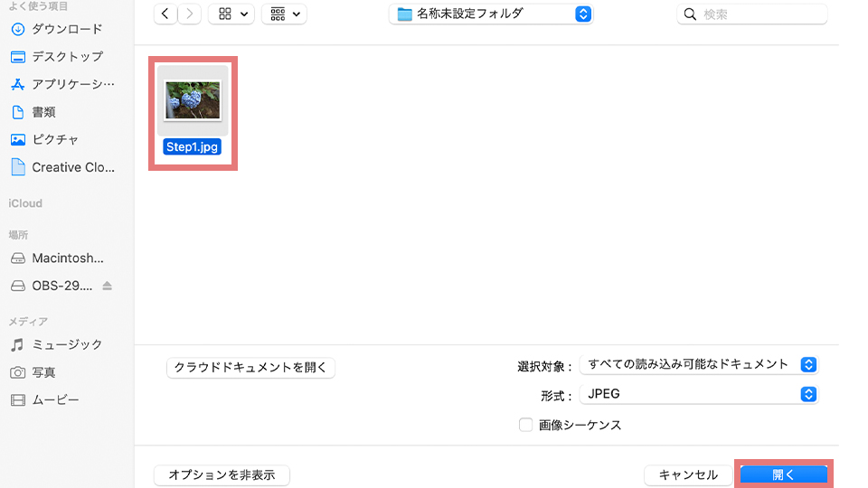Click the 検索 search field

click(751, 14)
